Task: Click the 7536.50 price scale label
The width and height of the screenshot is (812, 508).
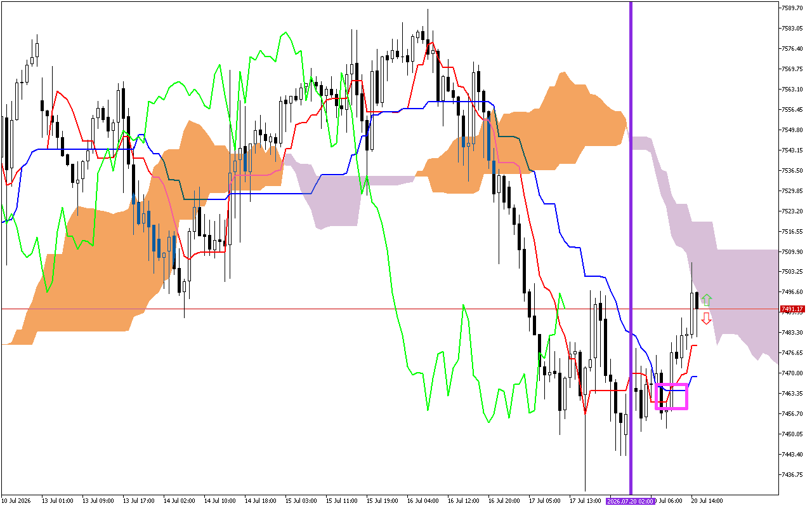Action: (x=794, y=171)
